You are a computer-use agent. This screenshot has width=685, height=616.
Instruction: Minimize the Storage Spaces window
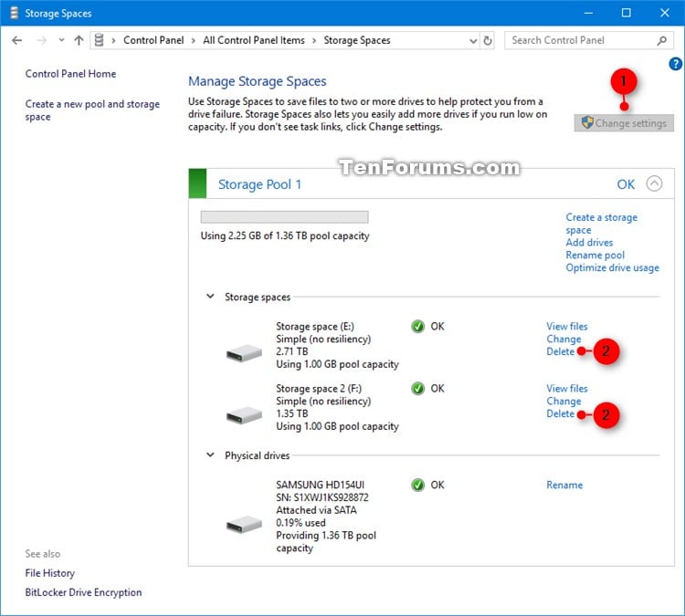coord(588,13)
